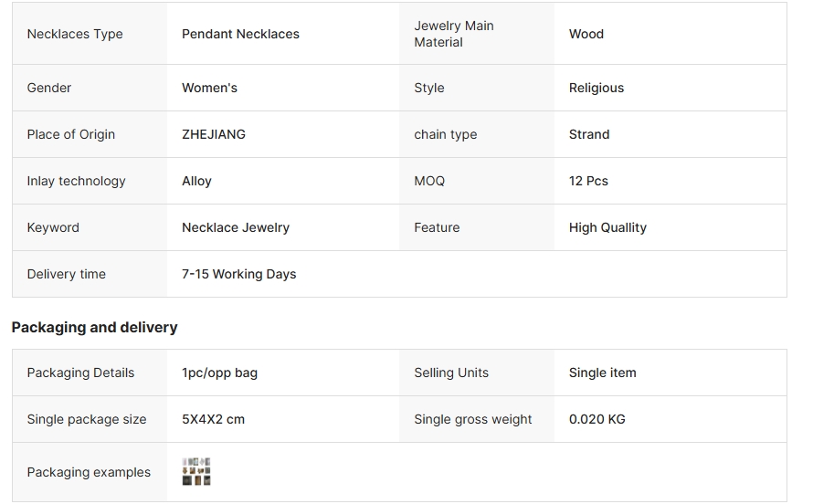Image resolution: width=813 pixels, height=504 pixels.
Task: Select the Packaging examples label
Action: tap(89, 472)
